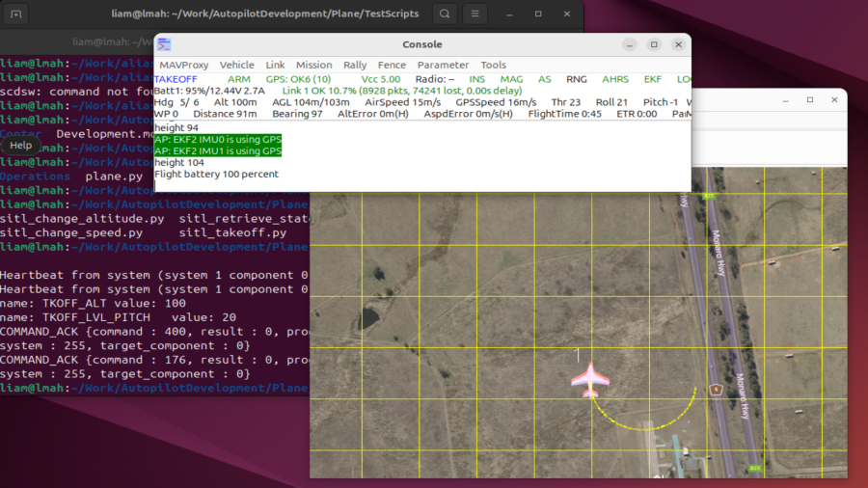Open the terminal hamburger menu

point(475,14)
